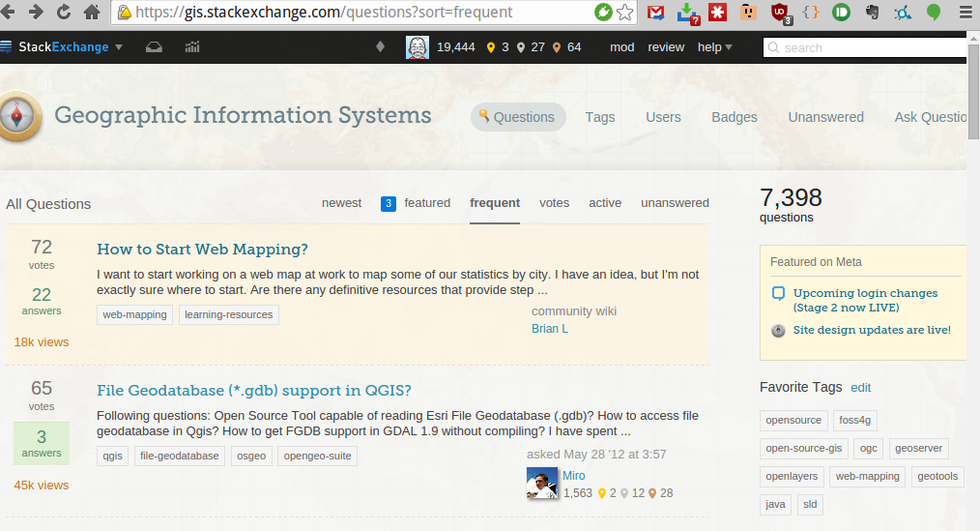Viewport: 980px width, 531px height.
Task: Open the browser home page icon
Action: click(x=92, y=12)
